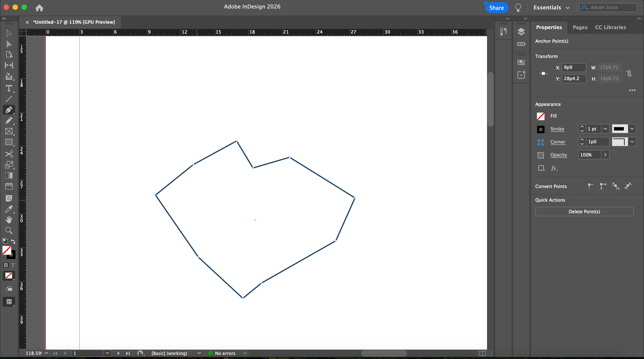Click the Delete Point(s) button

[x=584, y=212]
